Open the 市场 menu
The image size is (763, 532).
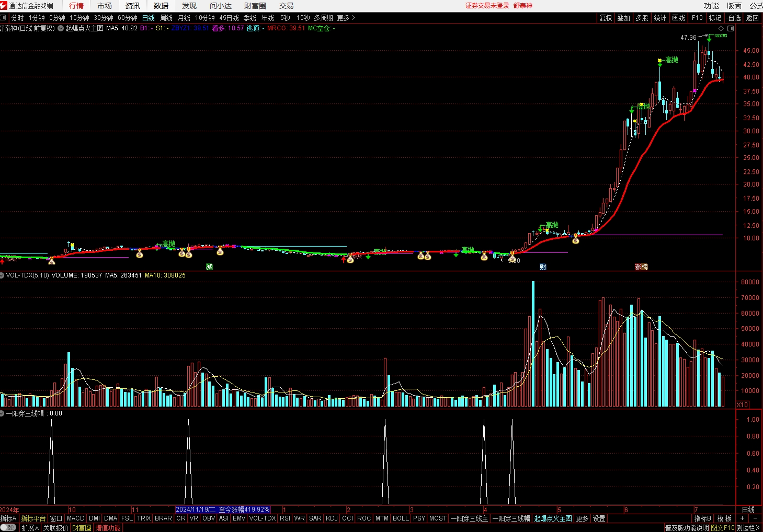point(105,6)
